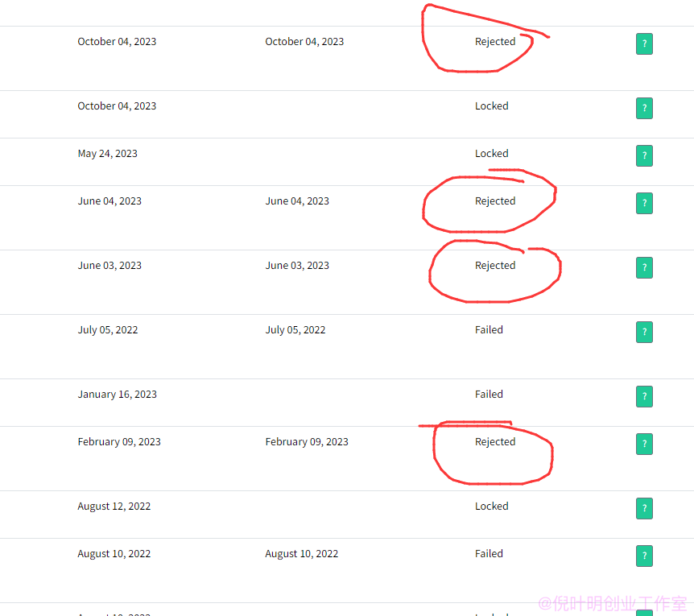Viewport: 694px width, 616px height.
Task: Click the help icon in first Rejected row
Action: tap(644, 43)
